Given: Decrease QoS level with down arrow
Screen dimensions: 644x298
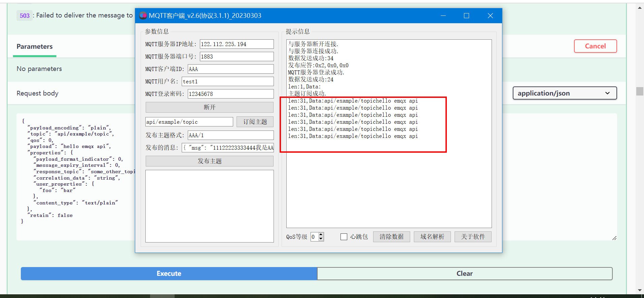Looking at the screenshot, I should pos(321,239).
